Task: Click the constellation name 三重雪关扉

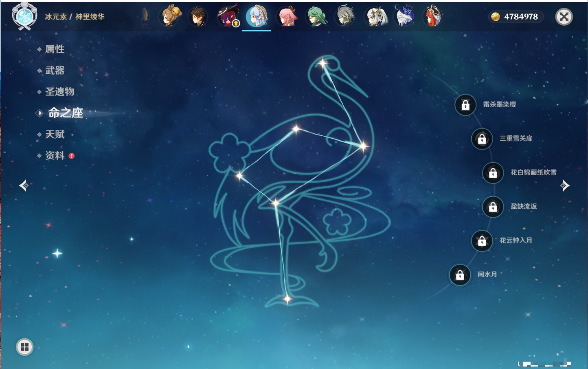Action: [x=516, y=138]
